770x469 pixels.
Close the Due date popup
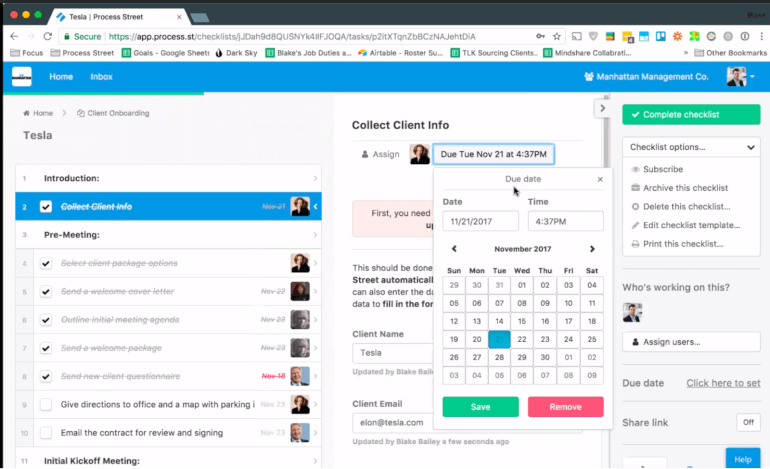coord(600,179)
